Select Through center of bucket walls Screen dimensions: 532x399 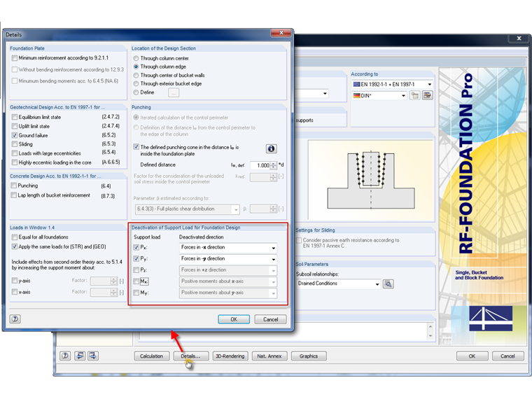pyautogui.click(x=136, y=76)
